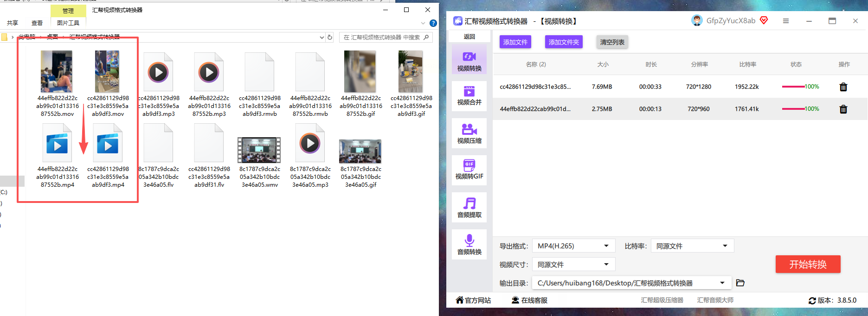Remove the 44effb822d22 row with trash icon
The height and width of the screenshot is (316, 868).
[x=843, y=109]
